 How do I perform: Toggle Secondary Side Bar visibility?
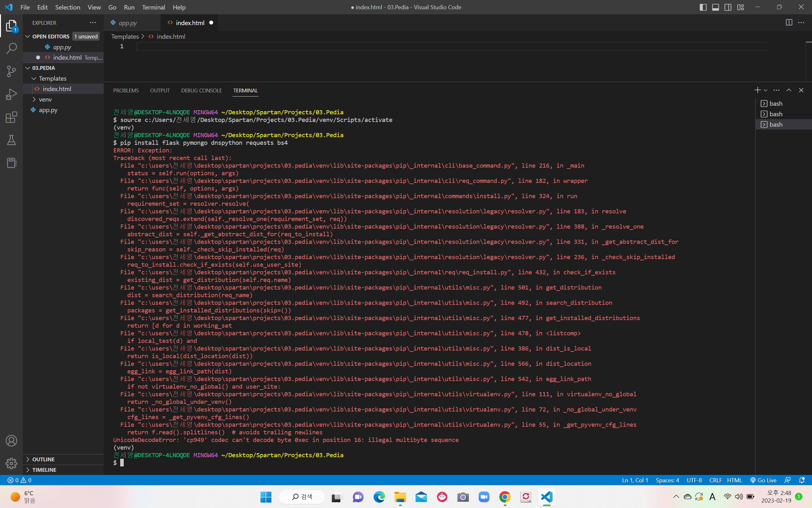(x=728, y=7)
